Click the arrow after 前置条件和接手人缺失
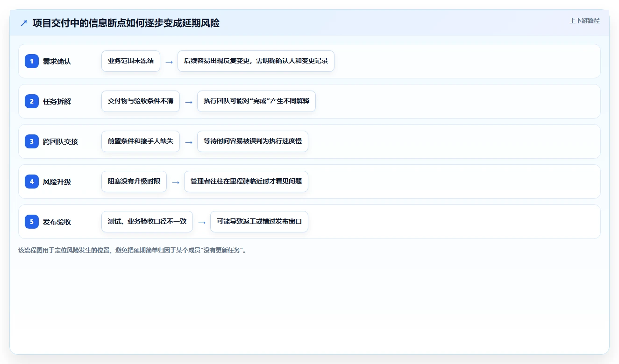Screen dimensions: 619x364 pos(189,142)
